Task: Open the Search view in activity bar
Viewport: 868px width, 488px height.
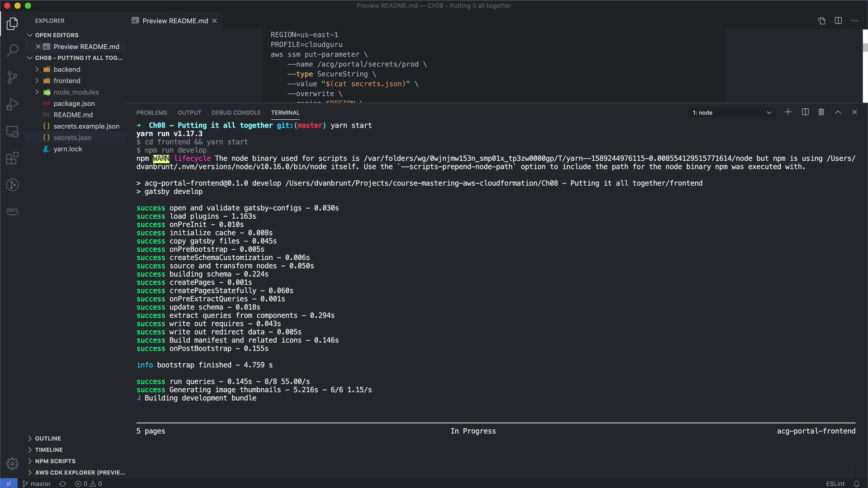Action: coord(12,50)
